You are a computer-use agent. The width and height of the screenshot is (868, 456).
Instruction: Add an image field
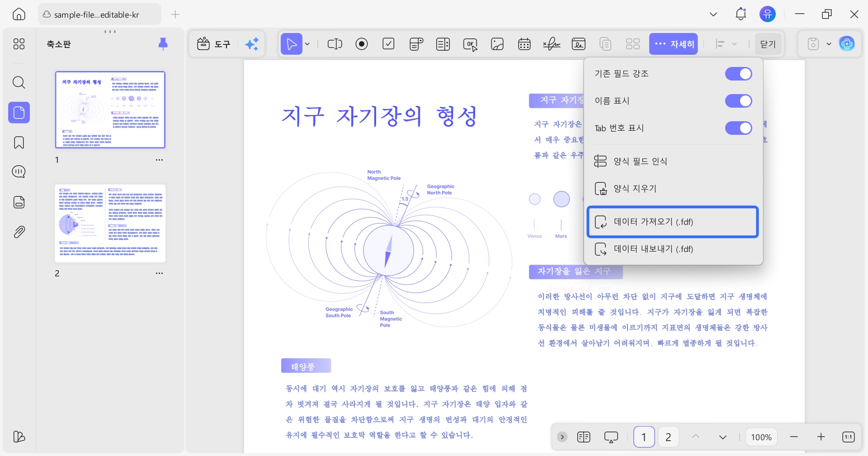[497, 44]
